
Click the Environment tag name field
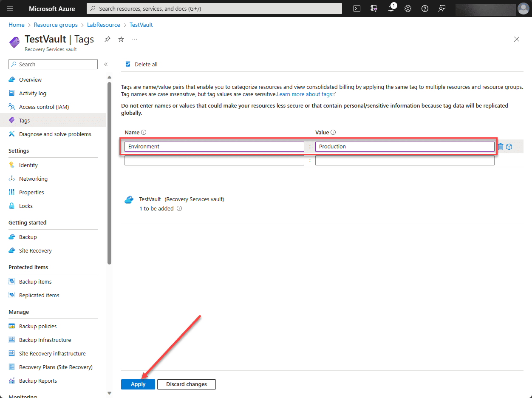tap(214, 147)
